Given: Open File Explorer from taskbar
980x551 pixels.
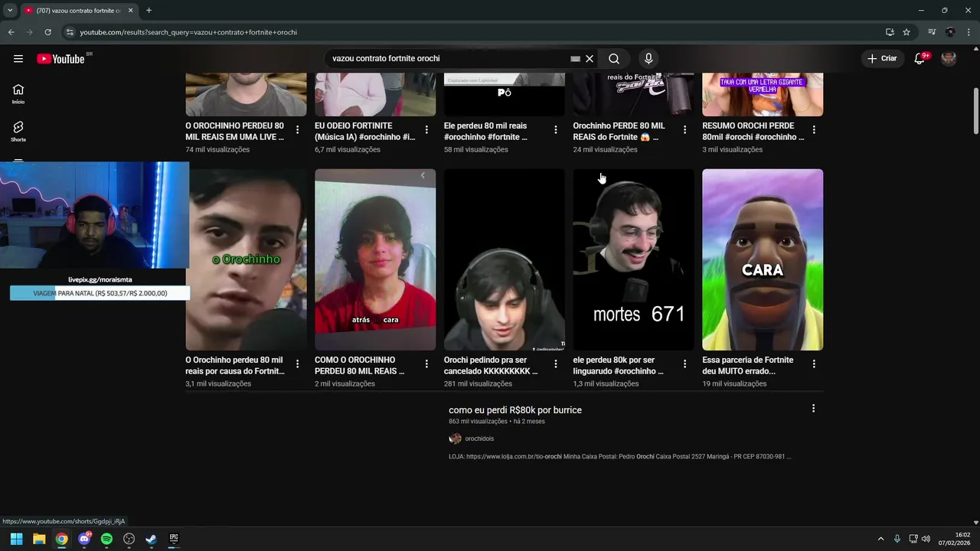Looking at the screenshot, I should [x=39, y=539].
